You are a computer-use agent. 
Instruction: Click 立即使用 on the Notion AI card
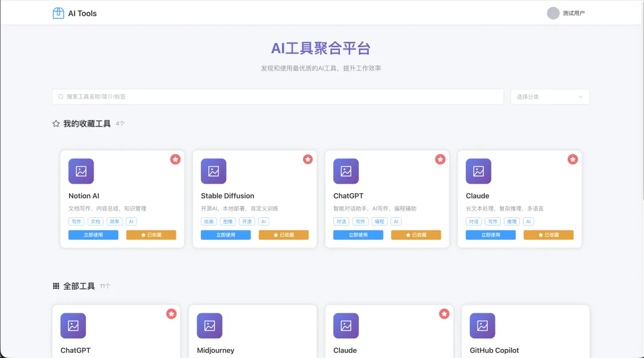click(93, 234)
